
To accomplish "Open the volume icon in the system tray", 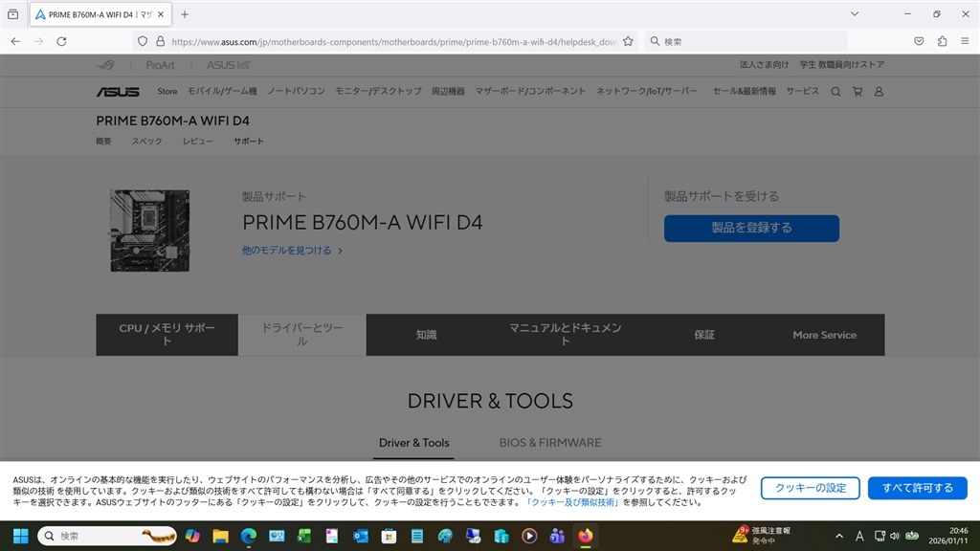I will [x=892, y=536].
